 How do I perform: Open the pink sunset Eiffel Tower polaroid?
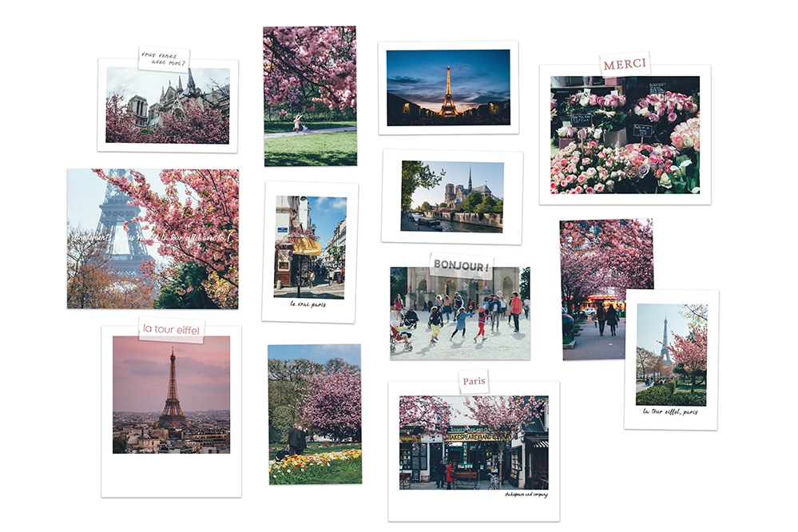pyautogui.click(x=171, y=395)
